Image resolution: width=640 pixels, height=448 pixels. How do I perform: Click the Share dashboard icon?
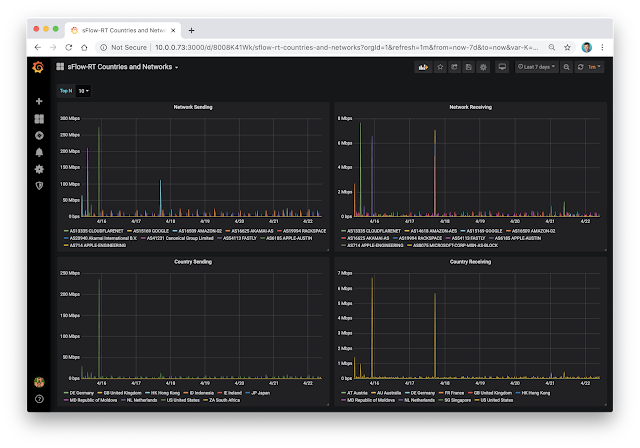pos(454,67)
